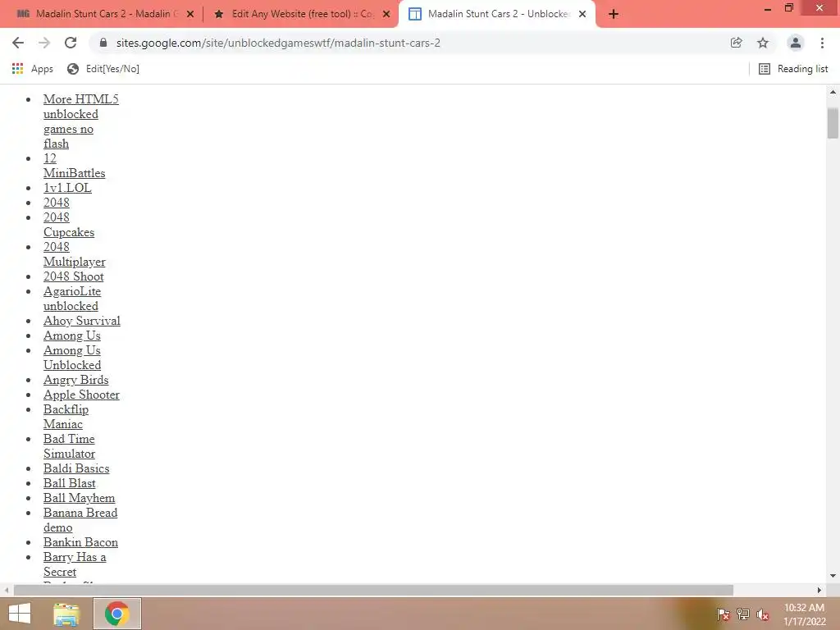Go back using the browser back arrow
This screenshot has height=630, width=840.
click(18, 43)
